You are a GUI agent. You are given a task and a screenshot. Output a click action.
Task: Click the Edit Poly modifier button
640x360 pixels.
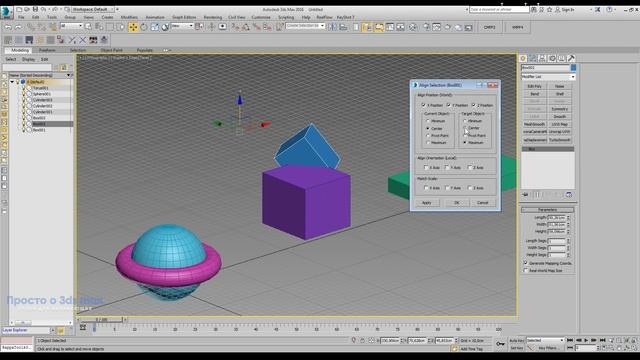[535, 87]
